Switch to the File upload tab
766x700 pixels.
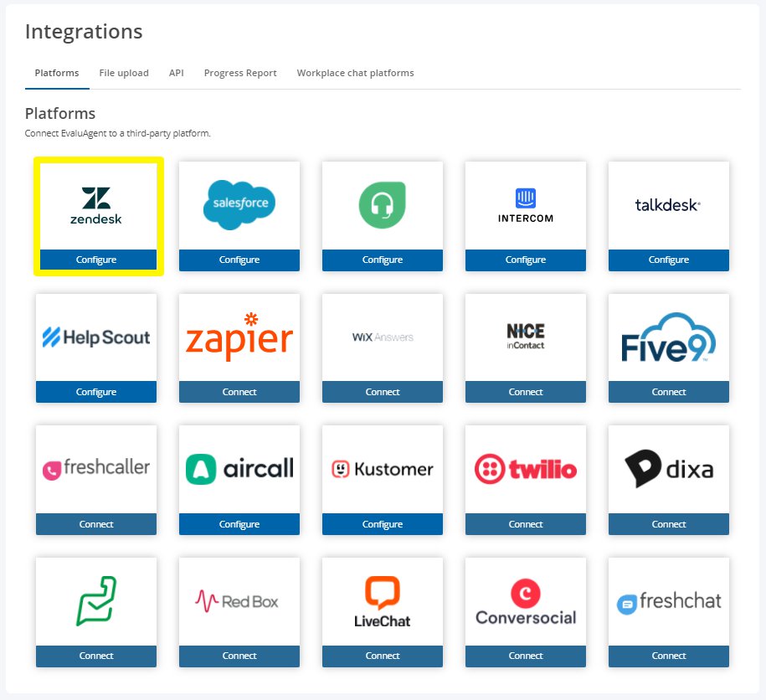(124, 74)
